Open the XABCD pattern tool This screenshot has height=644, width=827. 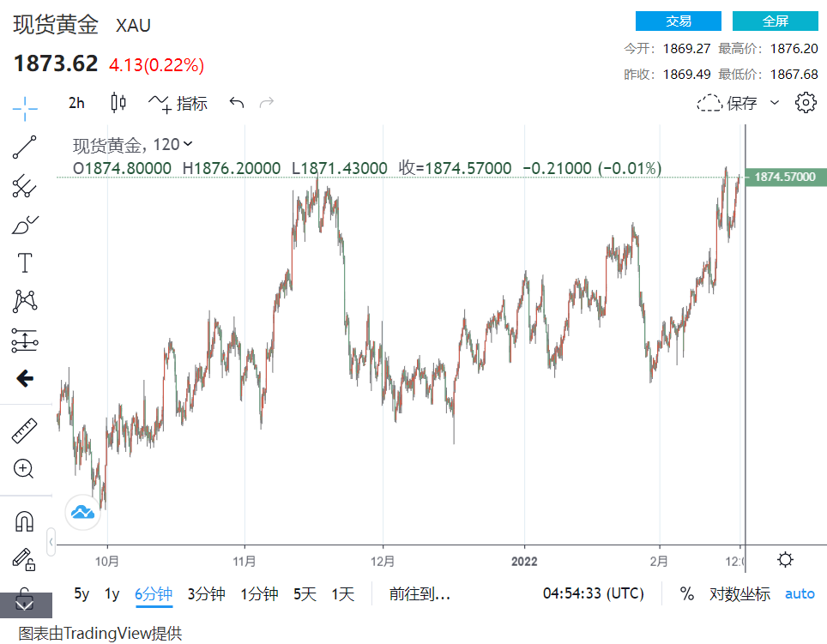pyautogui.click(x=25, y=301)
